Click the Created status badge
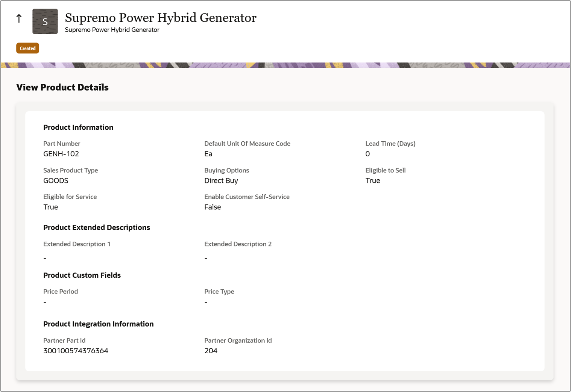Screen dimensions: 571x392 click(x=27, y=48)
